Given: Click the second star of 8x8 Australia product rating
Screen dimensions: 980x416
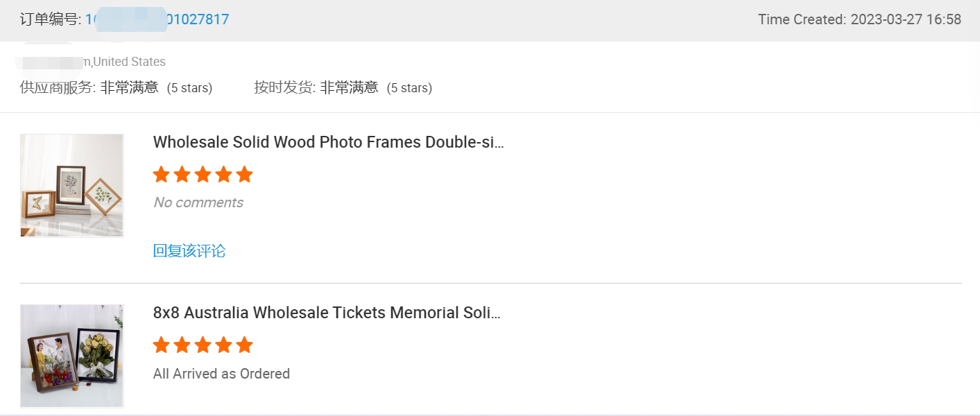Looking at the screenshot, I should 182,345.
